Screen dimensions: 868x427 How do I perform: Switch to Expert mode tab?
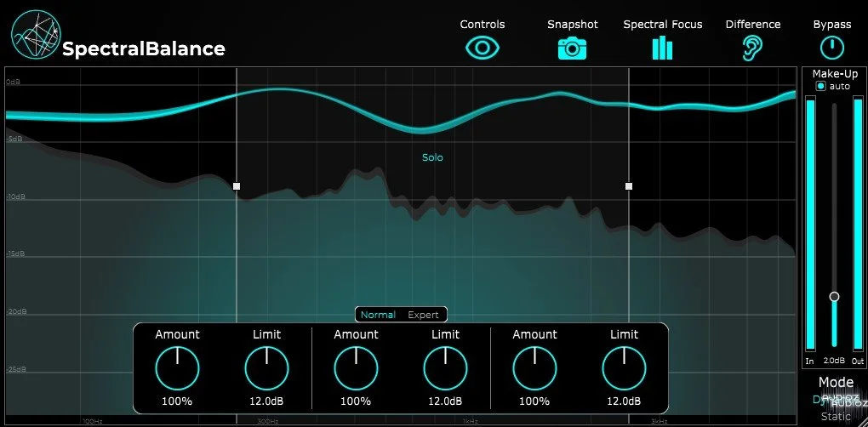coord(423,315)
